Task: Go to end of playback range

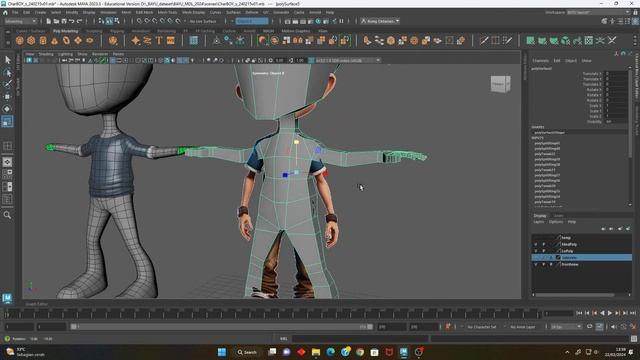Action: pyautogui.click(x=633, y=313)
